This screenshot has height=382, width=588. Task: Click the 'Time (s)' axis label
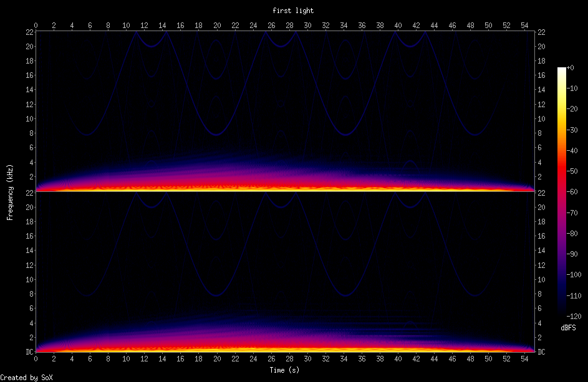point(284,368)
